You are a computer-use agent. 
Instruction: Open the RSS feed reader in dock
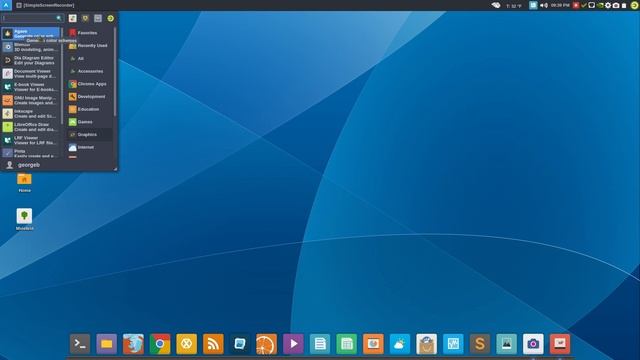pyautogui.click(x=213, y=344)
